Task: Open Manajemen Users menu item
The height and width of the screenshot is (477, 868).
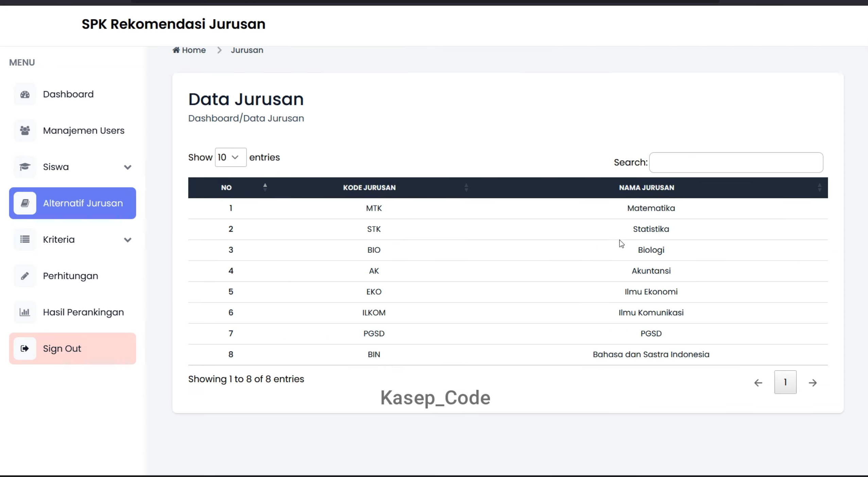Action: pos(72,131)
